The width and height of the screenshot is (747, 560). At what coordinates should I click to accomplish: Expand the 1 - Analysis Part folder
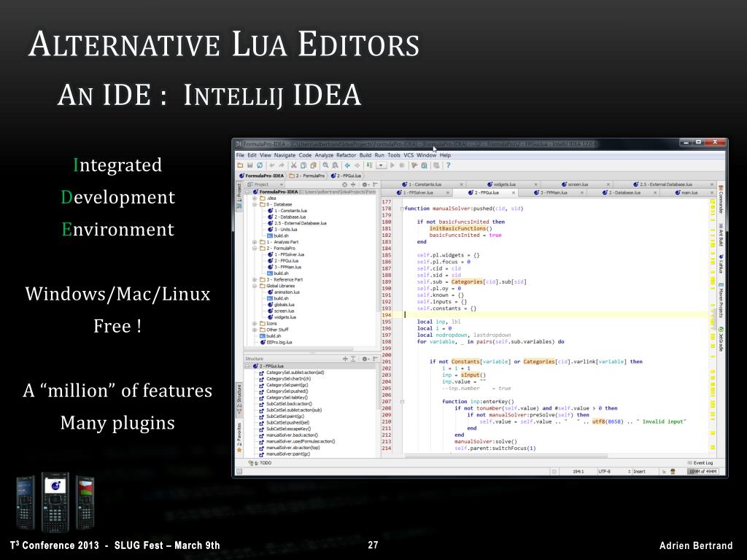click(x=255, y=242)
